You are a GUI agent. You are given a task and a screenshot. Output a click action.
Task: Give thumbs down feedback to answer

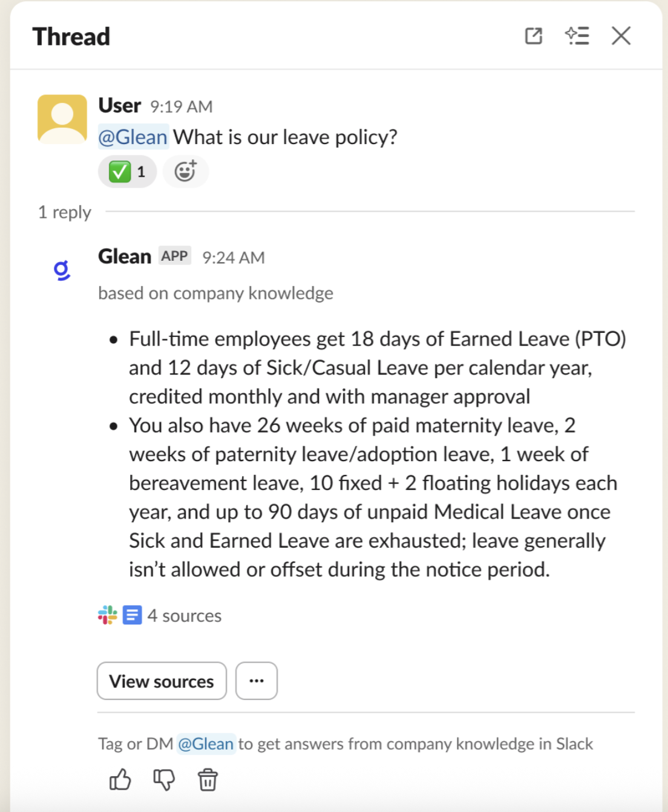(x=163, y=780)
